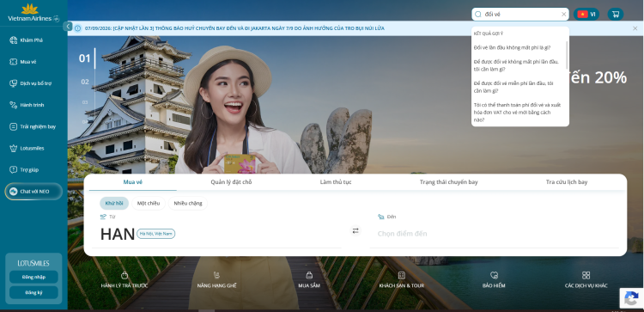Screen dimensions: 644x312
Task: Open the shopping cart
Action: pos(616,14)
